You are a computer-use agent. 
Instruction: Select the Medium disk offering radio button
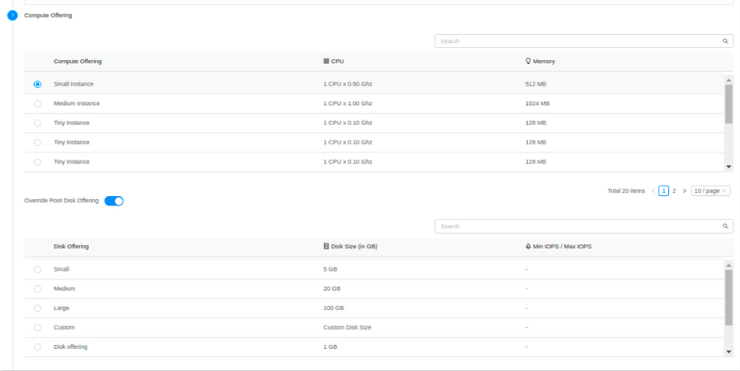[37, 288]
